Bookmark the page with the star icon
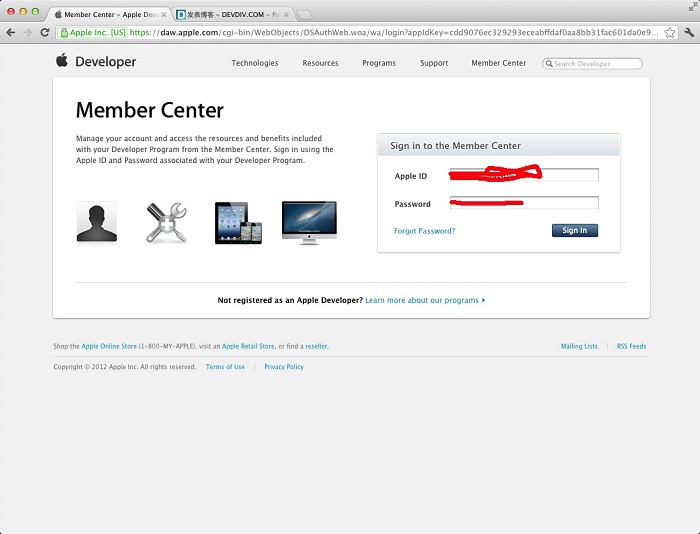 pyautogui.click(x=669, y=33)
